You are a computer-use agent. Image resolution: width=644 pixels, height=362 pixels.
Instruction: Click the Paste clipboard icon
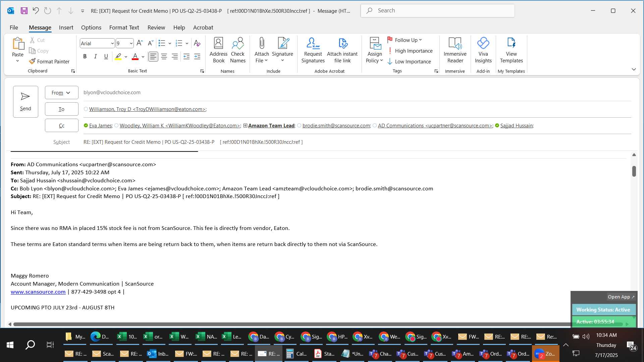pos(18,43)
